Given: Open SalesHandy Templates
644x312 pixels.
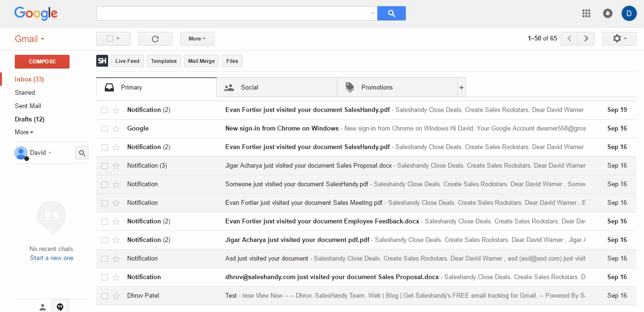Looking at the screenshot, I should pos(164,61).
